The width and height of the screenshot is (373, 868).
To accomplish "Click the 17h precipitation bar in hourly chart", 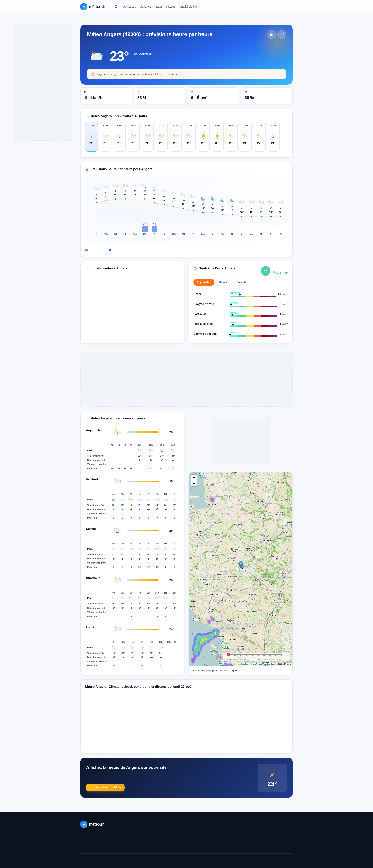I will [x=145, y=229].
